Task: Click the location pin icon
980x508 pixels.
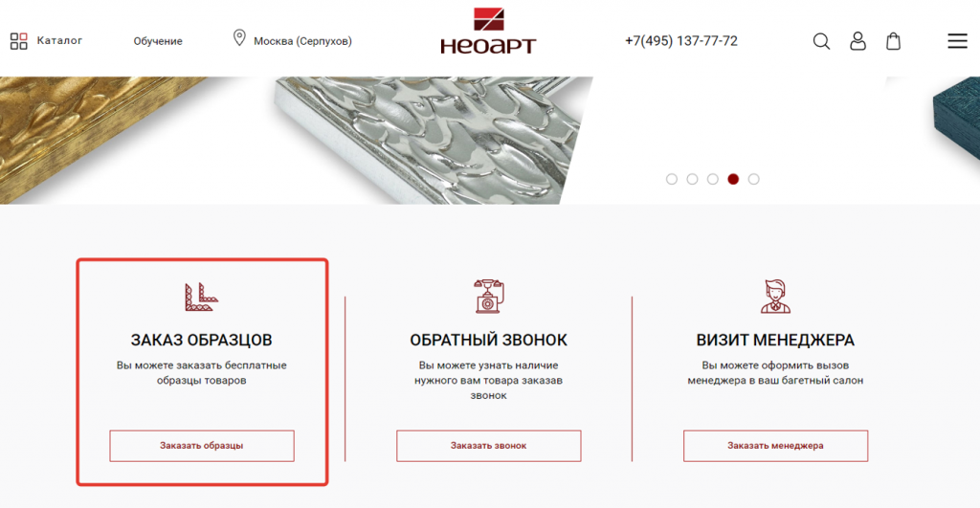Action: (238, 37)
